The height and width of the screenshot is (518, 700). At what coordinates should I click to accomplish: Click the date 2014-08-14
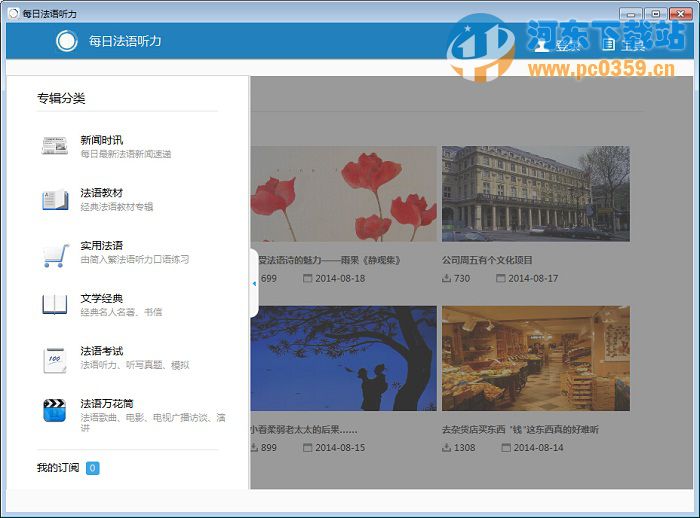tap(538, 447)
